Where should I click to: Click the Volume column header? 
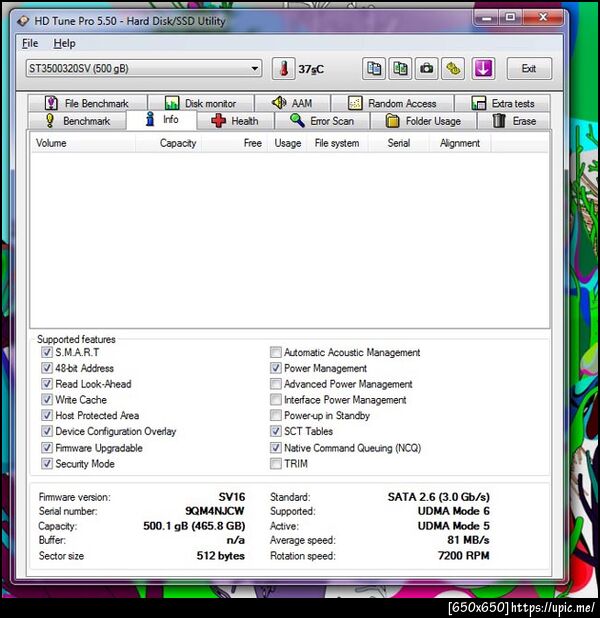tap(83, 143)
